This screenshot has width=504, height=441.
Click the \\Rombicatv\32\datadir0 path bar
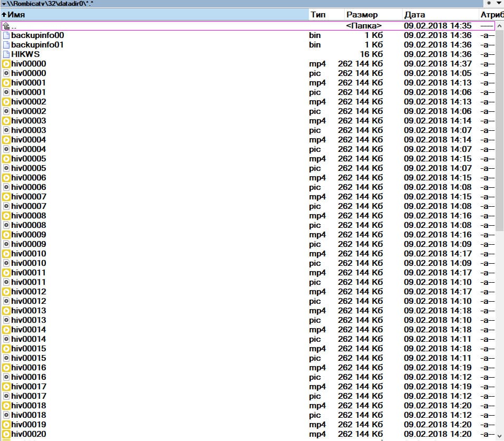tap(241, 4)
